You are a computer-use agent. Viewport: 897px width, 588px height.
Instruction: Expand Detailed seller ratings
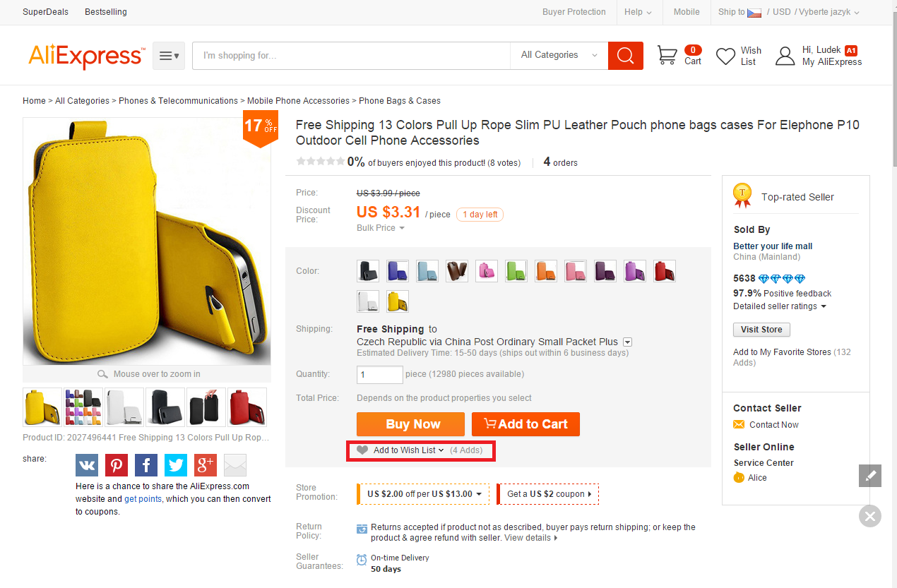pos(780,306)
